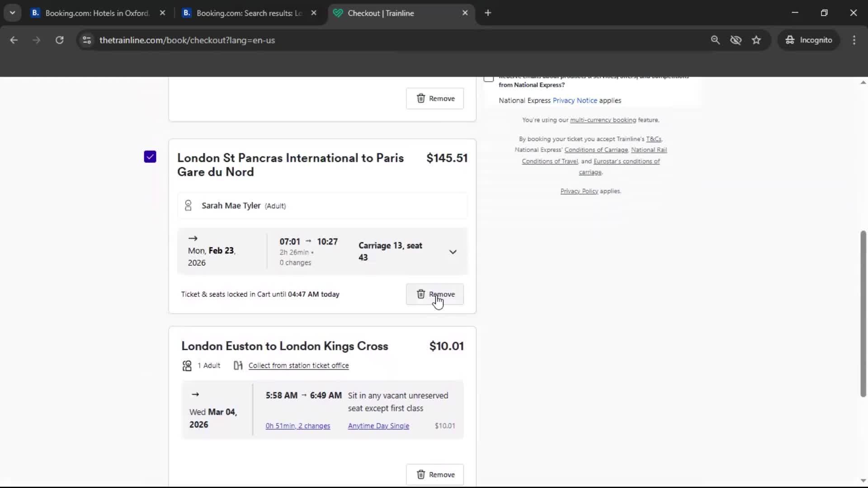Image resolution: width=868 pixels, height=488 pixels.
Task: Open Chrome's three-dot menu
Action: (854, 40)
